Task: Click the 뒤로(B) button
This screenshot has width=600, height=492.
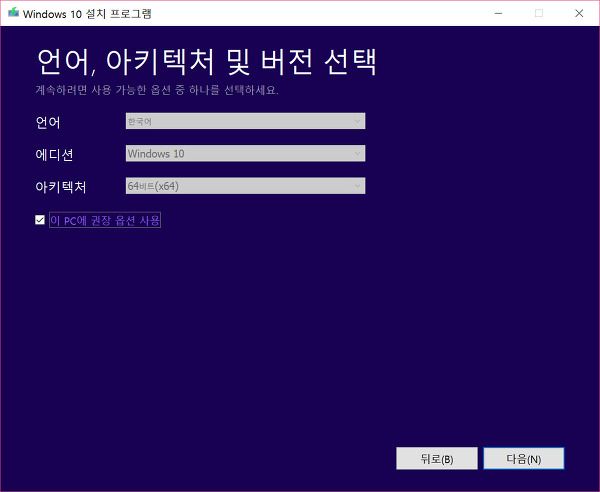Action: click(437, 458)
